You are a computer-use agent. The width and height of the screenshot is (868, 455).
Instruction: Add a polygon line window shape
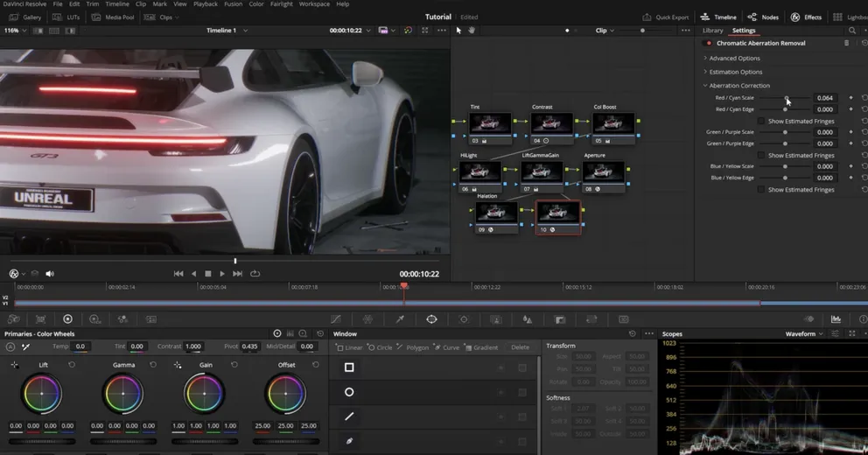click(349, 416)
